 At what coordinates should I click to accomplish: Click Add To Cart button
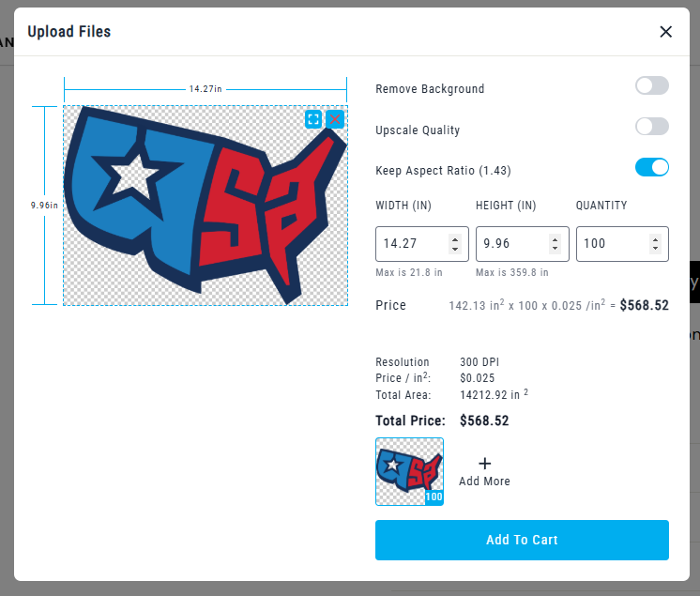(x=522, y=540)
